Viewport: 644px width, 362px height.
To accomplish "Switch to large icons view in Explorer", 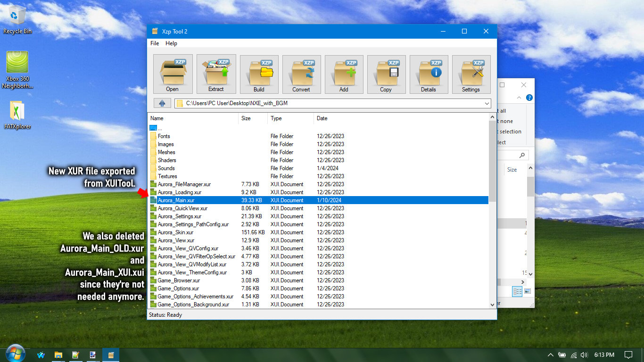I will click(x=528, y=291).
